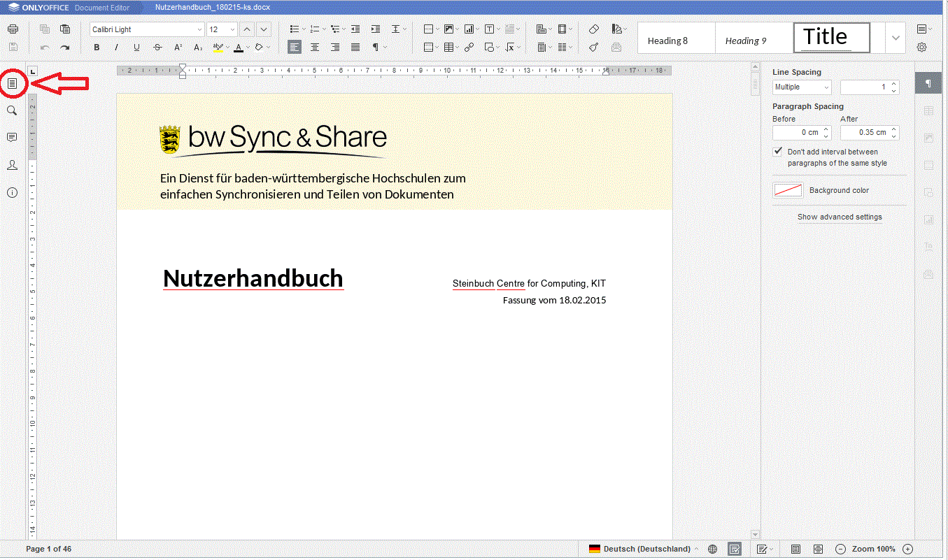Zoom in with the plus icon
The height and width of the screenshot is (560, 948).
pyautogui.click(x=907, y=549)
